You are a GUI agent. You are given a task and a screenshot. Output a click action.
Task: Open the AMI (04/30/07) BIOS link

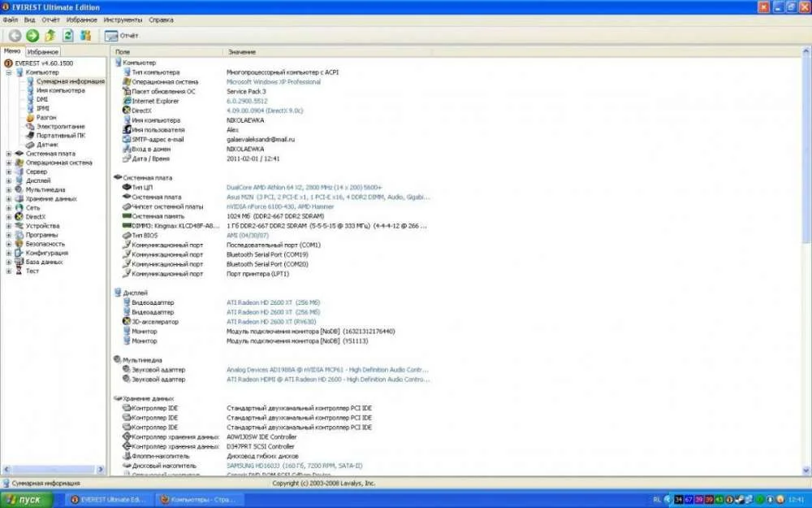(248, 236)
